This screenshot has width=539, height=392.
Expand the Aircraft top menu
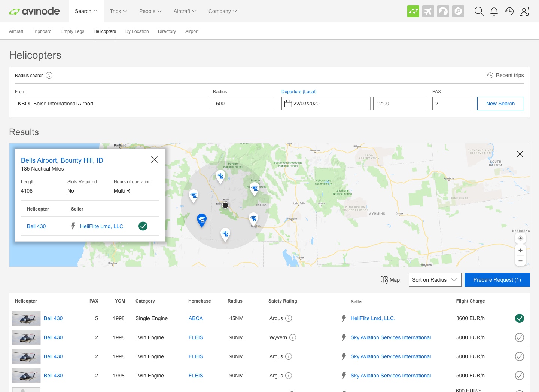click(x=185, y=11)
